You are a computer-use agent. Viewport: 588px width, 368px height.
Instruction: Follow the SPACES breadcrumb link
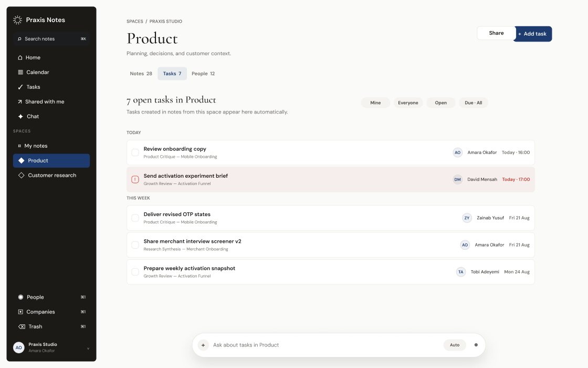[x=134, y=22]
